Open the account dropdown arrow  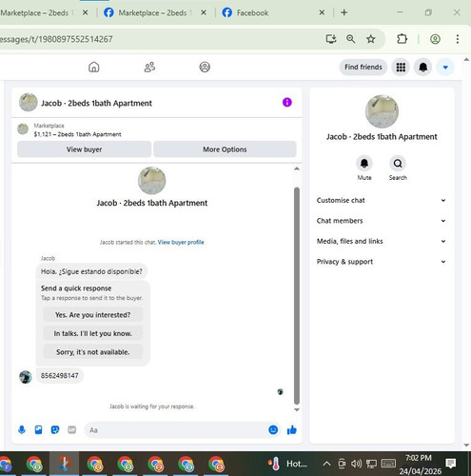(445, 67)
